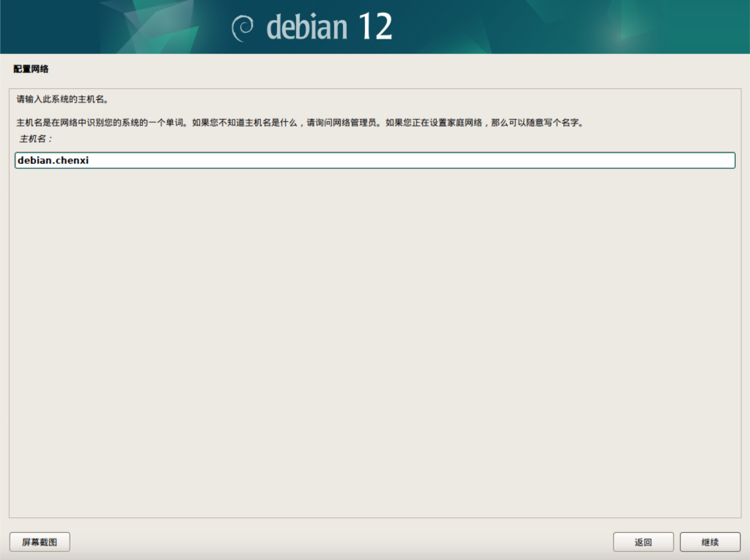Click the 请输入此系统的主机名 prompt line
This screenshot has width=750, height=560.
(x=62, y=99)
